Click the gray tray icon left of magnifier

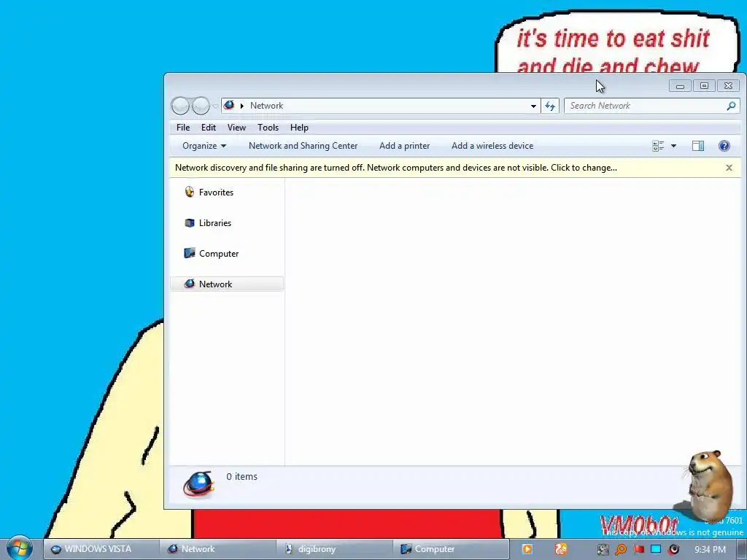603,549
